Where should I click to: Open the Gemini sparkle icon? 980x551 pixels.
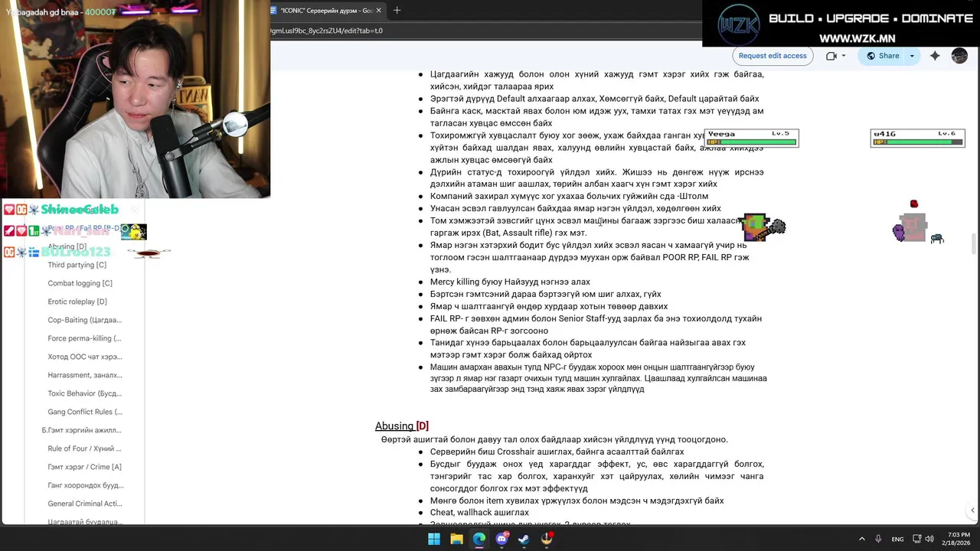coord(935,56)
